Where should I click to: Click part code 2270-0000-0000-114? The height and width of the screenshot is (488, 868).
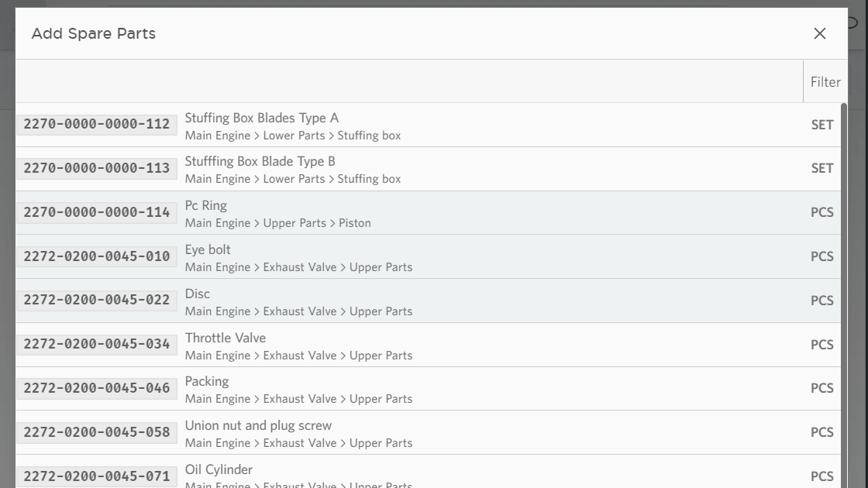(x=96, y=211)
